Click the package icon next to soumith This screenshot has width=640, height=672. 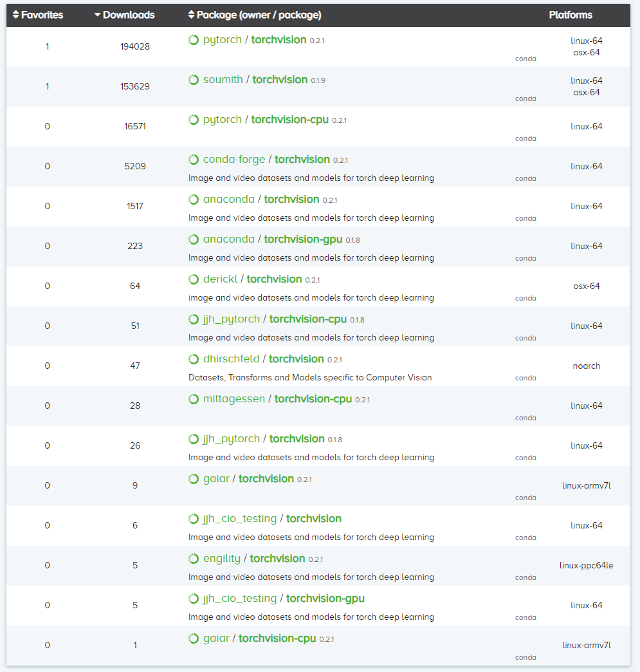(194, 80)
